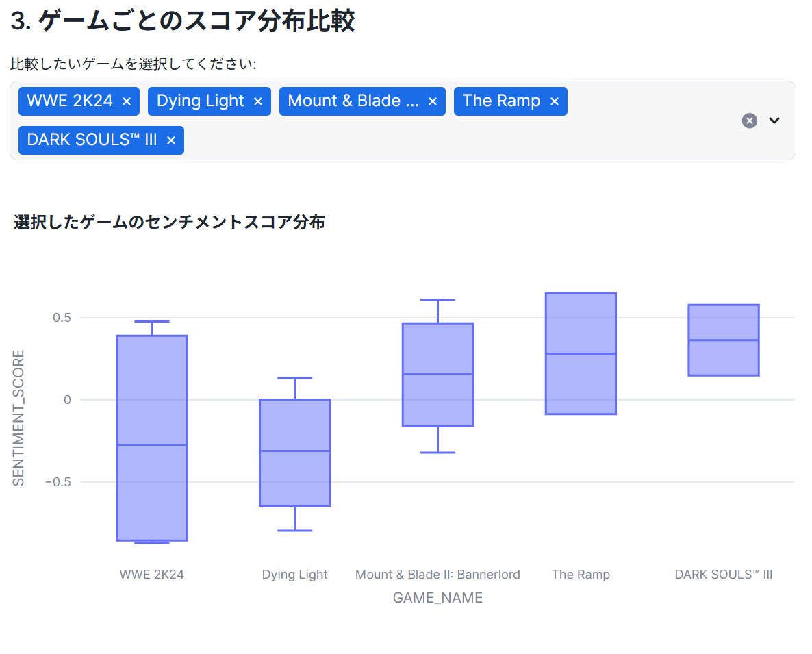812x654 pixels.
Task: Click the chart title text
Action: (x=169, y=222)
